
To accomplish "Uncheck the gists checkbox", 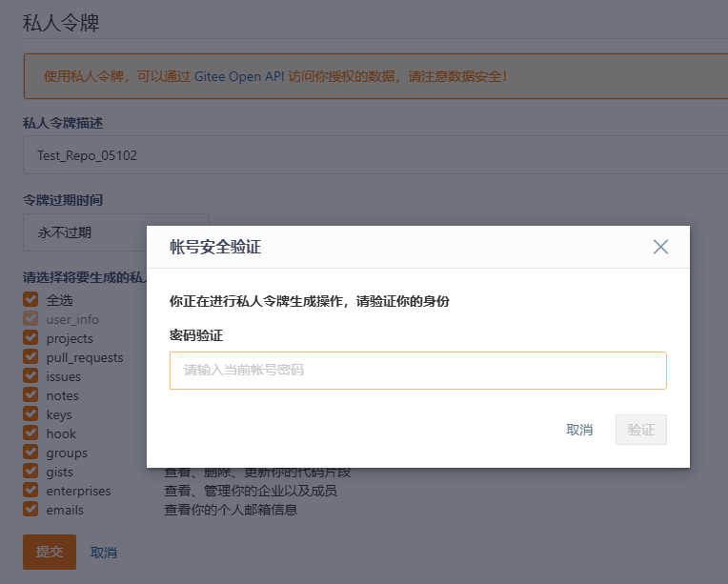I will coord(30,472).
